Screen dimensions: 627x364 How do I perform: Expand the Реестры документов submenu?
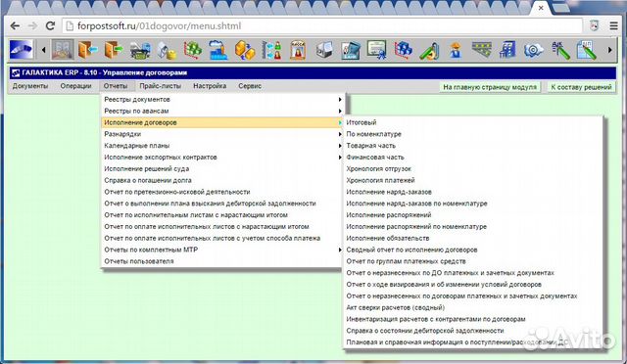[x=222, y=99]
